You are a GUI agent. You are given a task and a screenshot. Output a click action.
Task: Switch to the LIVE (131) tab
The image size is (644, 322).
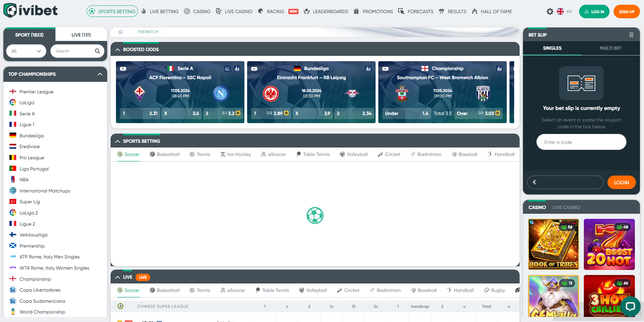81,35
